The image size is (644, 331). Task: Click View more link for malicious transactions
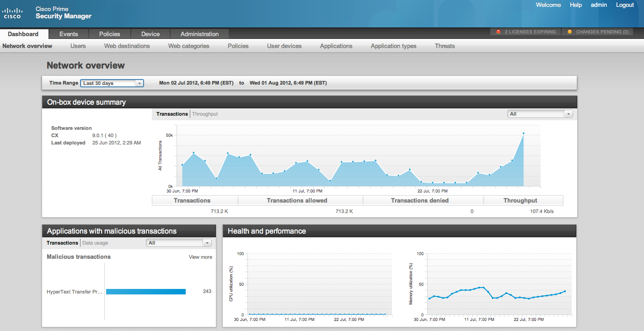(200, 257)
